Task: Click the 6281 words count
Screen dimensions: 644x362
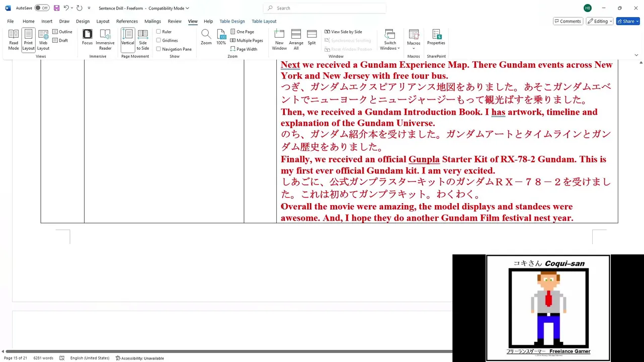Action: (x=43, y=358)
